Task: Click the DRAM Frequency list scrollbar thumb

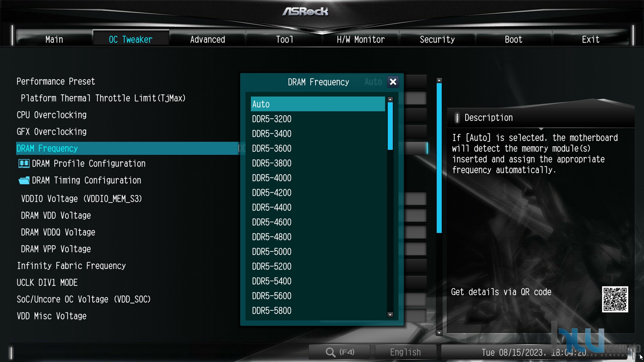Action: pos(390,126)
